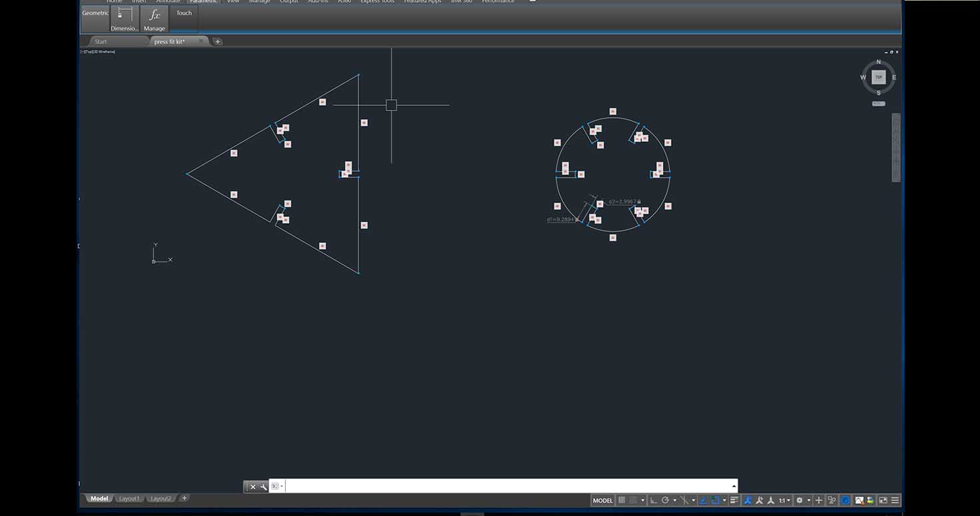
Task: Select the d2=2.9967 dimensional constraint
Action: 625,201
